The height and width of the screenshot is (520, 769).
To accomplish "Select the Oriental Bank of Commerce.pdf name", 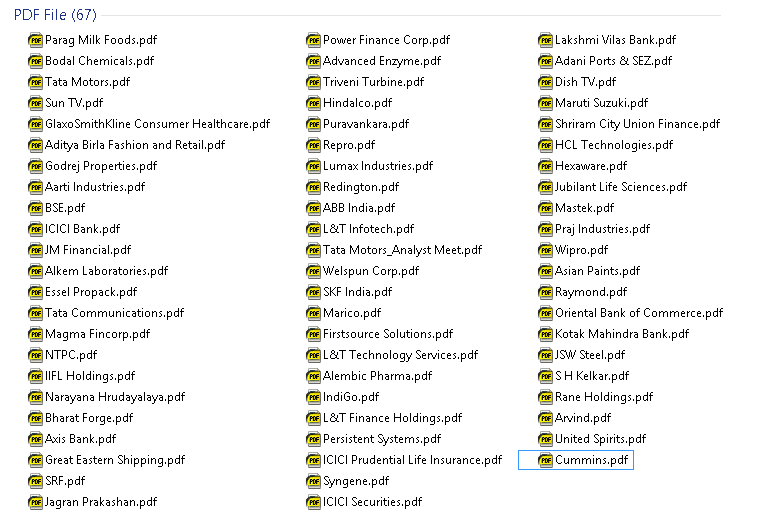I will (x=638, y=313).
